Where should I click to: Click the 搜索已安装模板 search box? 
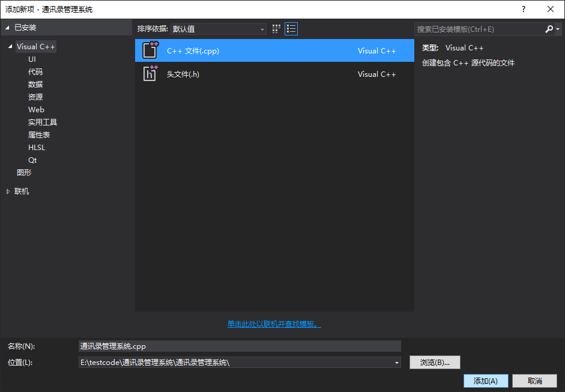coord(479,29)
